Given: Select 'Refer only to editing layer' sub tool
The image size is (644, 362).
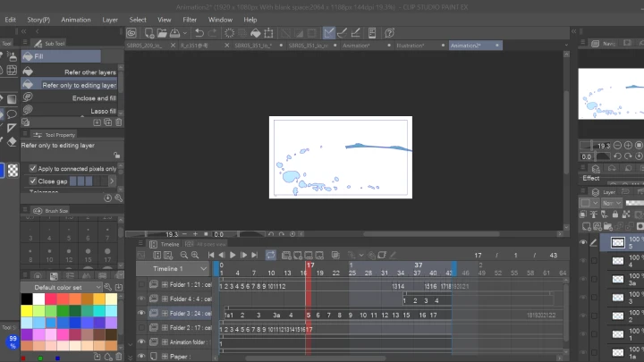Looking at the screenshot, I should [70, 85].
